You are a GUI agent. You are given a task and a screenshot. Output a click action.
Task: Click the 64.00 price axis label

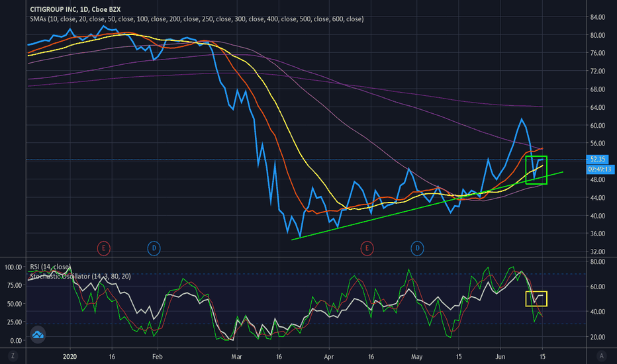(x=597, y=107)
